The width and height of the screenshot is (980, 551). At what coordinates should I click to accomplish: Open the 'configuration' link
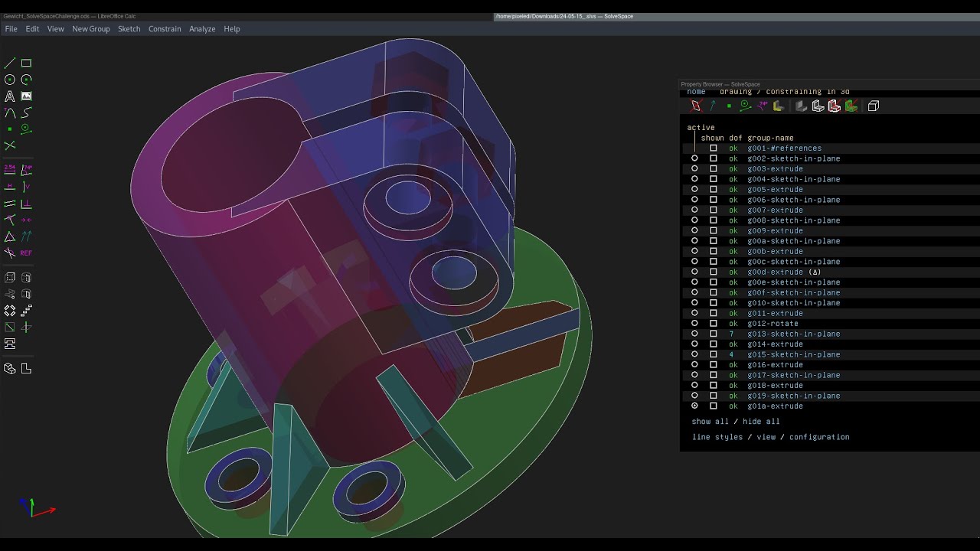pos(819,437)
